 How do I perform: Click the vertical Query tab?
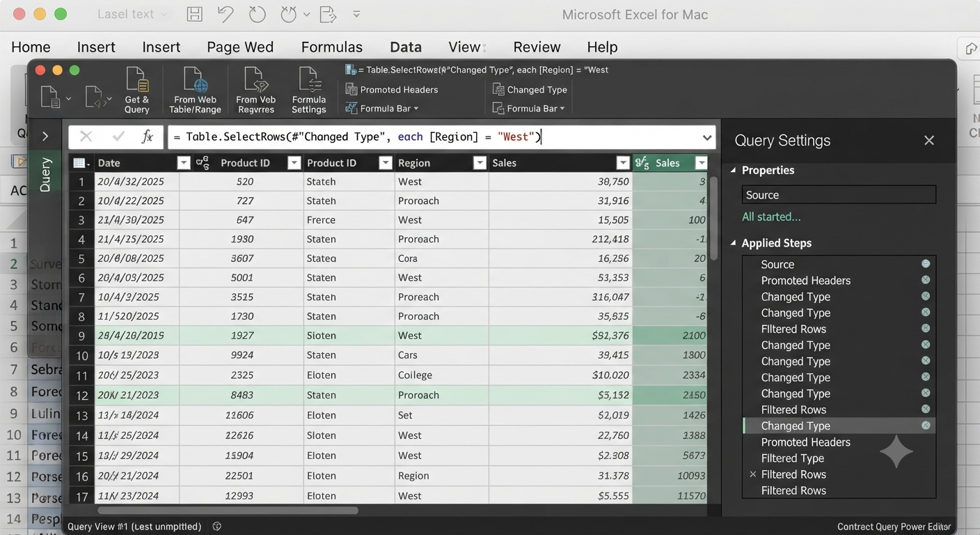(x=45, y=174)
